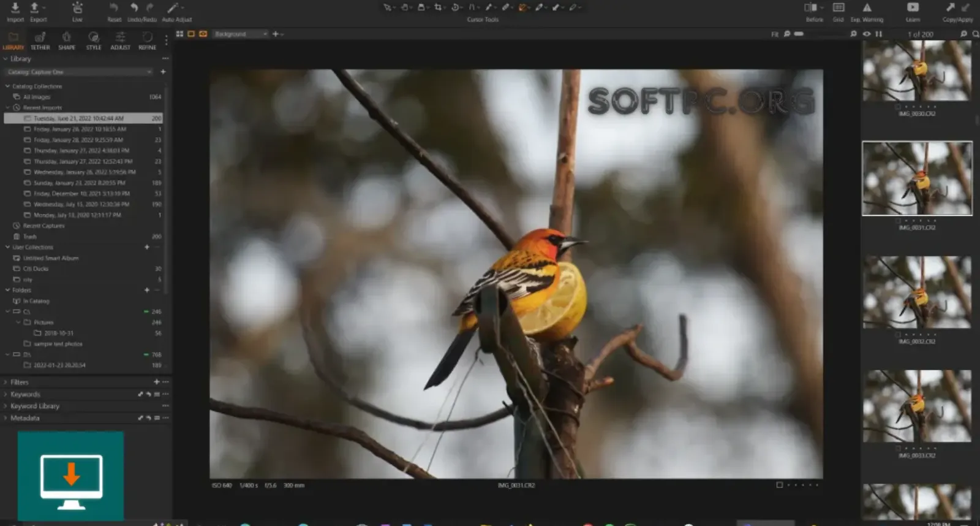Open the STYLE tool tab
This screenshot has height=526, width=980.
[x=94, y=41]
